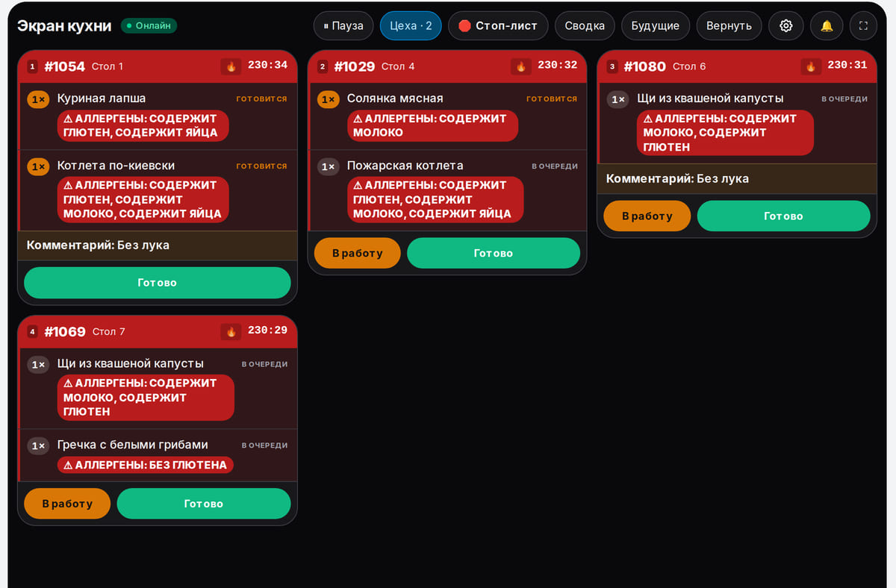Mark order #1029 as Готово

tap(494, 253)
